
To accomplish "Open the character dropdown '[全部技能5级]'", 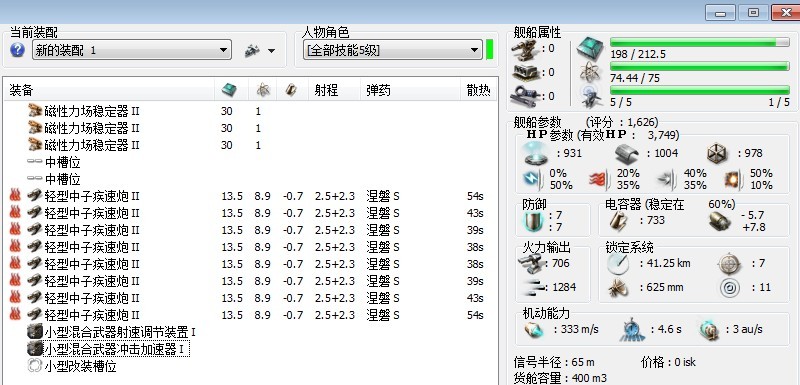I will tap(392, 50).
